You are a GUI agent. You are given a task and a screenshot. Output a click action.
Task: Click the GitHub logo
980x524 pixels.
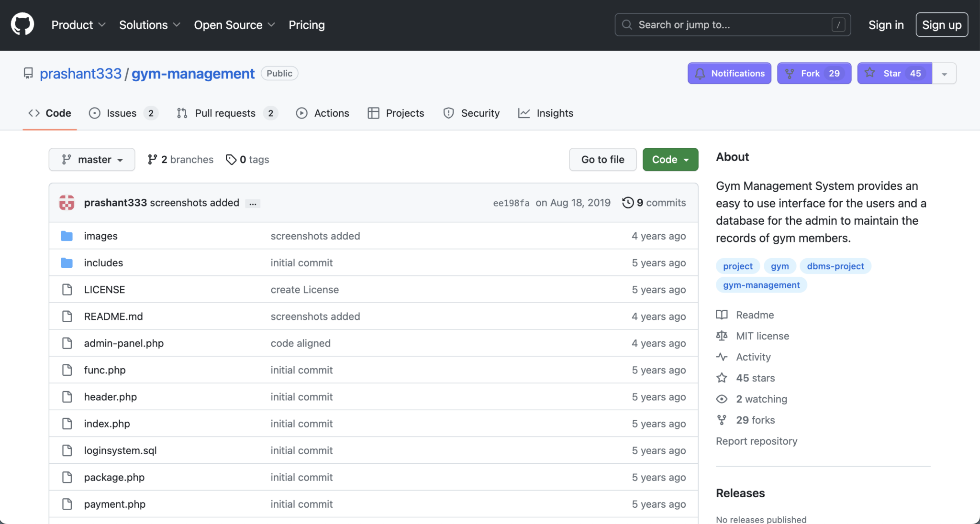tap(22, 24)
